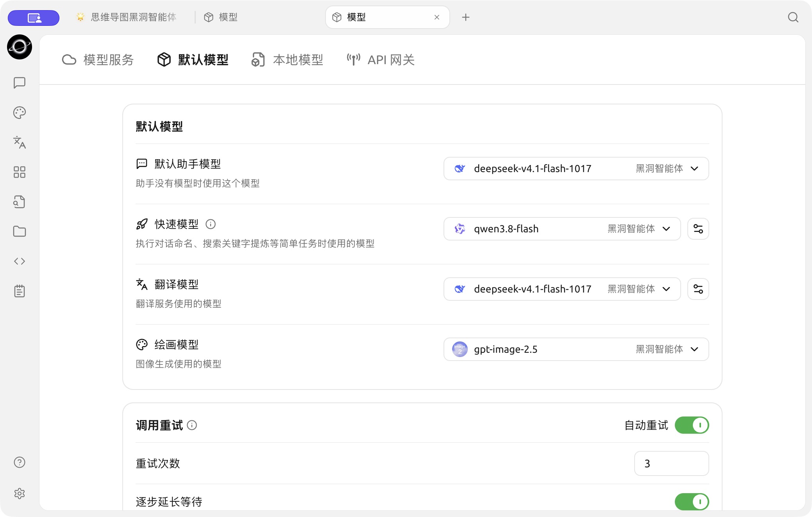Open the mini apps grid sidebar icon
Screen dimensions: 812x517
point(20,172)
